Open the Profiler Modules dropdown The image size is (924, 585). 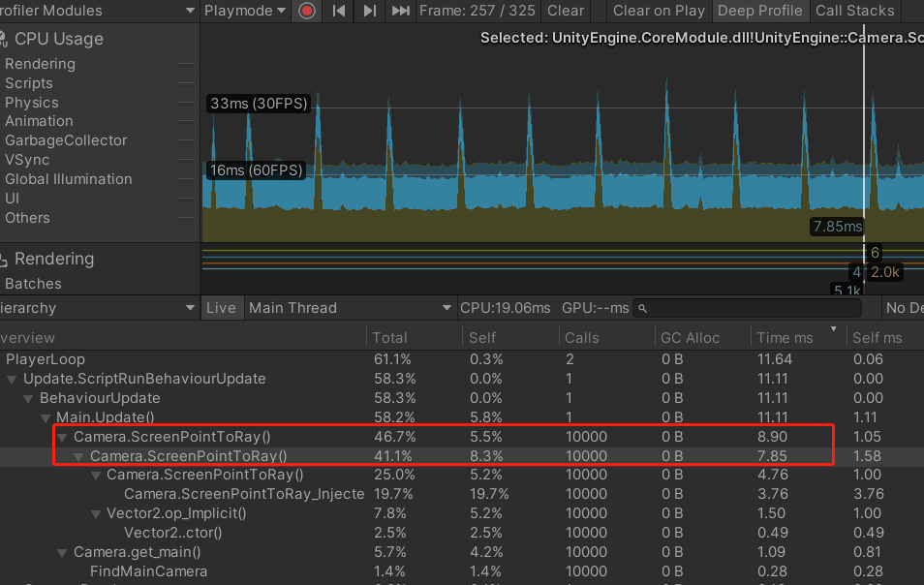pyautogui.click(x=97, y=11)
